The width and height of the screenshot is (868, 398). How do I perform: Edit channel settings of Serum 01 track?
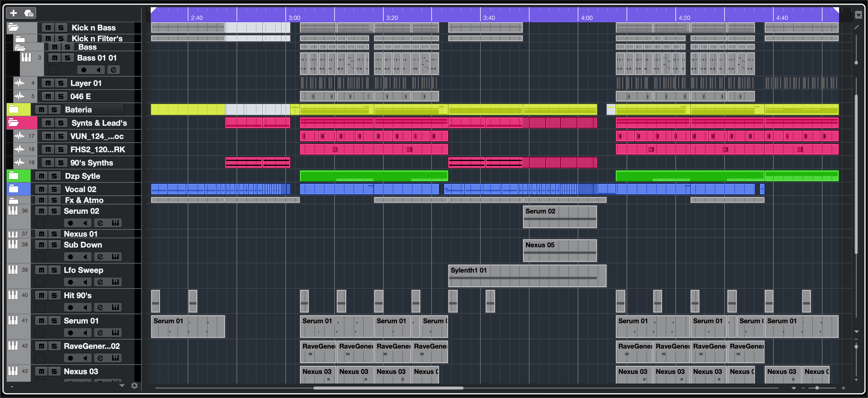tap(100, 333)
